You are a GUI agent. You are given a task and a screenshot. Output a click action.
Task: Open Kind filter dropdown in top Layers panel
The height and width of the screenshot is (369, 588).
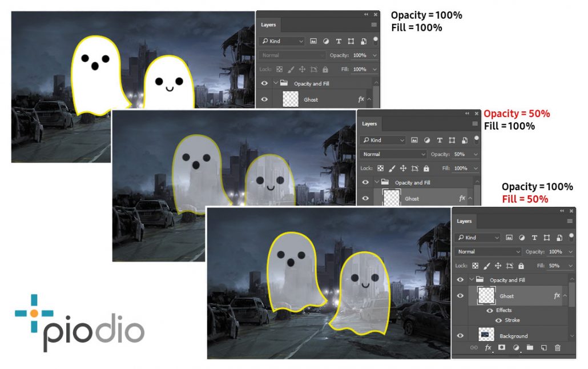click(x=281, y=41)
